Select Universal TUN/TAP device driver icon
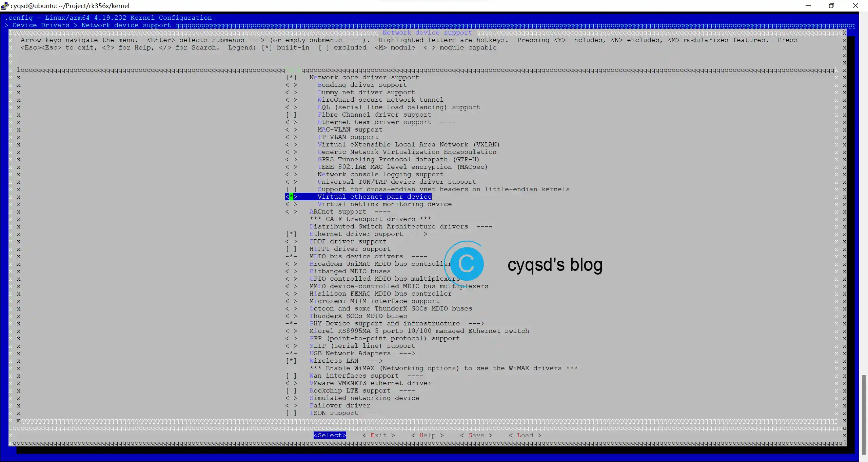 click(x=291, y=182)
